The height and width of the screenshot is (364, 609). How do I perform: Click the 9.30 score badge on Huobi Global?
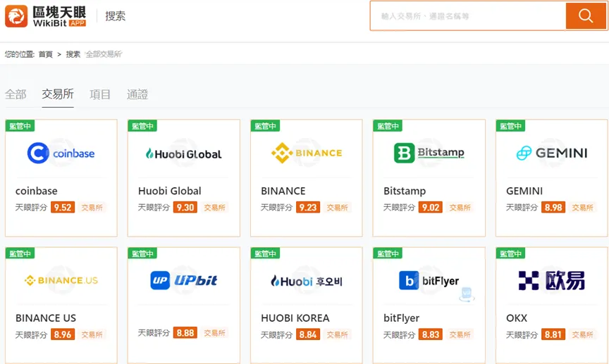(x=185, y=207)
